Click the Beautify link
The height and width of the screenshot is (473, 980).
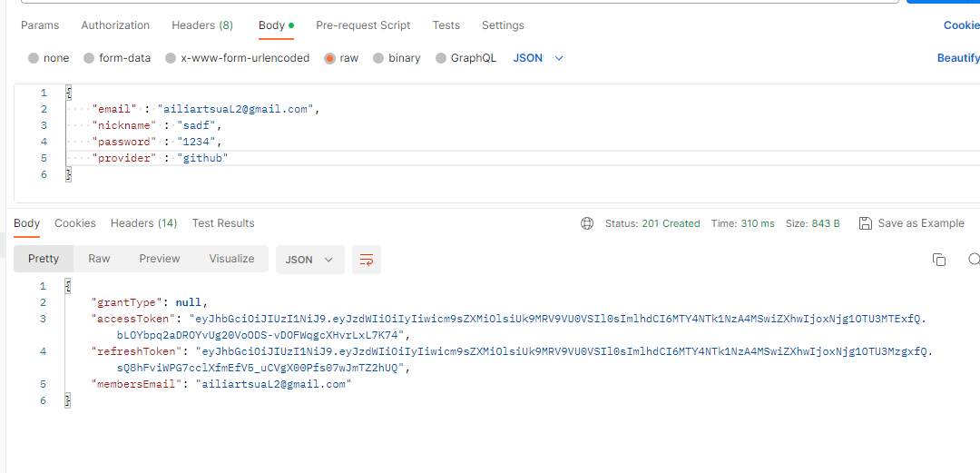[958, 58]
